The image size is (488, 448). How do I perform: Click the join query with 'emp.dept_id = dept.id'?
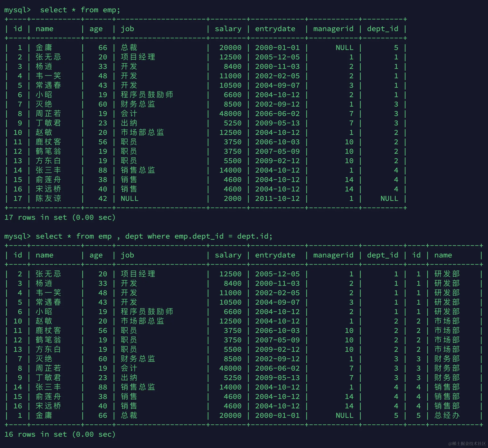pyautogui.click(x=154, y=236)
